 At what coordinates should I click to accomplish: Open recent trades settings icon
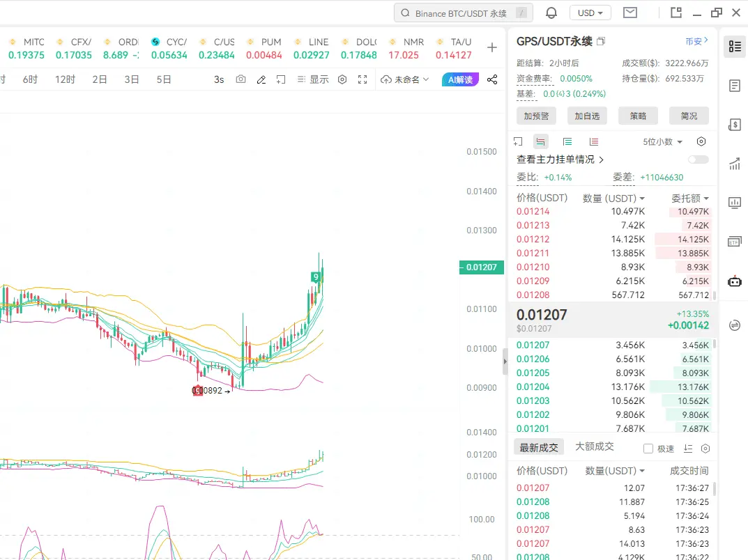click(705, 449)
